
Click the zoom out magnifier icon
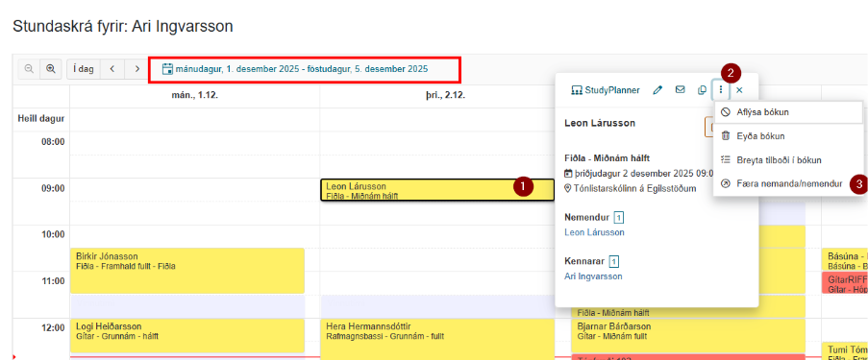point(29,69)
